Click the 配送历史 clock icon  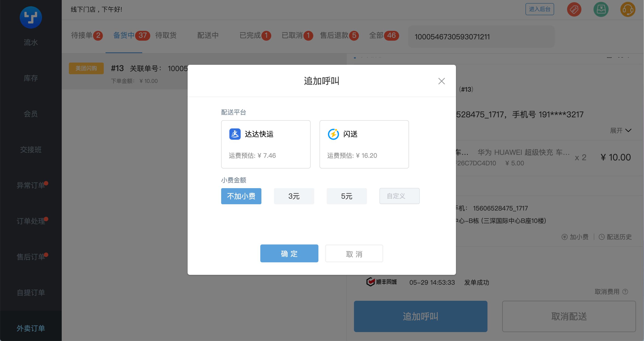[602, 237]
